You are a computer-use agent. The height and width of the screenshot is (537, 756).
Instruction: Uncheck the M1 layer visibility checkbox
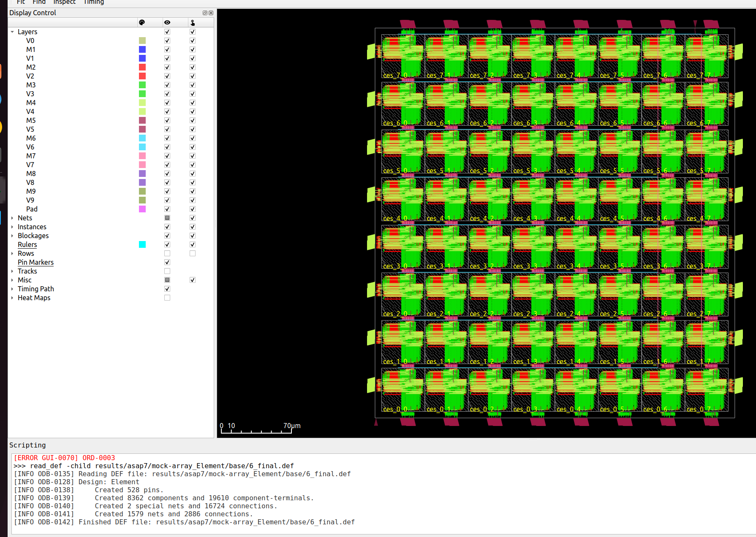pyautogui.click(x=167, y=49)
